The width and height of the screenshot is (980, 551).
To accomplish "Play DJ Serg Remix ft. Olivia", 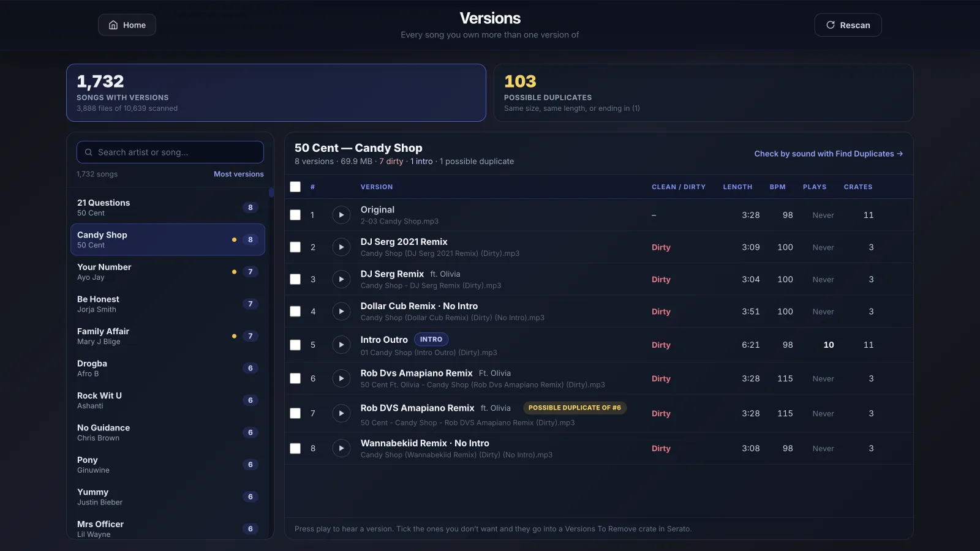I will [x=341, y=279].
